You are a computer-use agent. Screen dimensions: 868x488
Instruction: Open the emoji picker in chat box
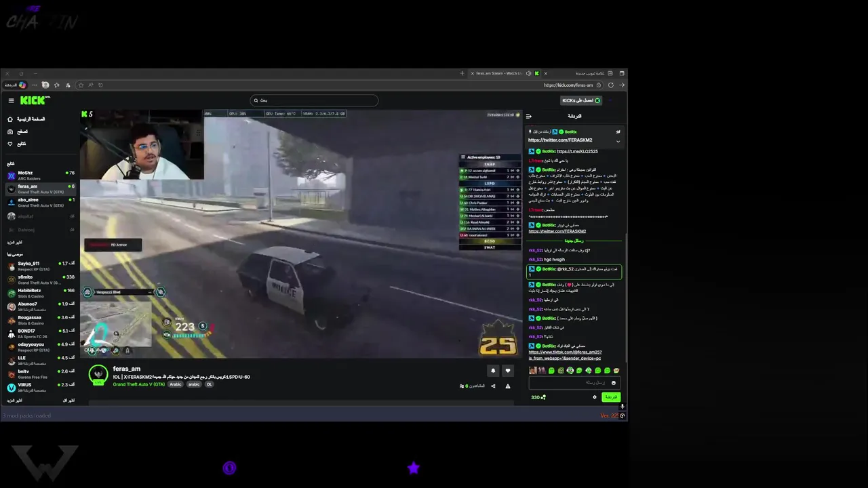(x=614, y=383)
